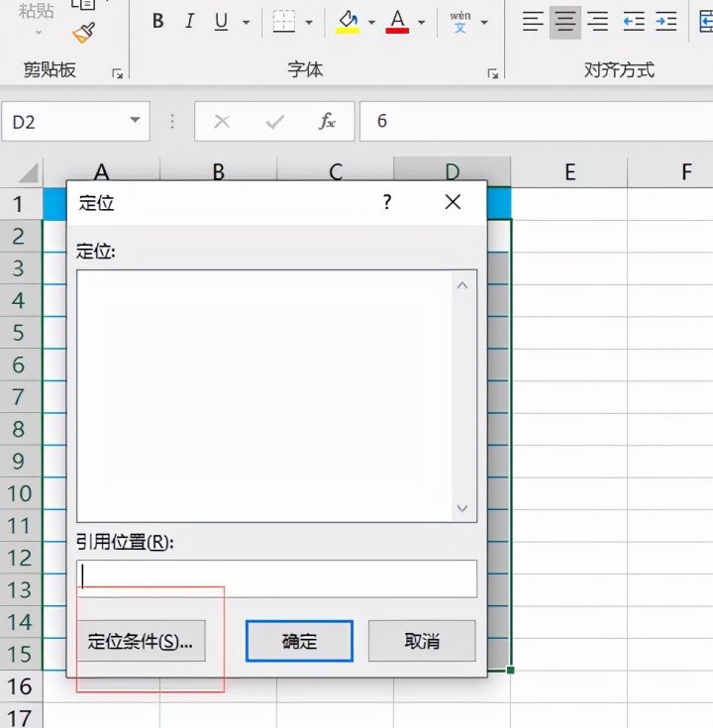Select column E header

(569, 172)
